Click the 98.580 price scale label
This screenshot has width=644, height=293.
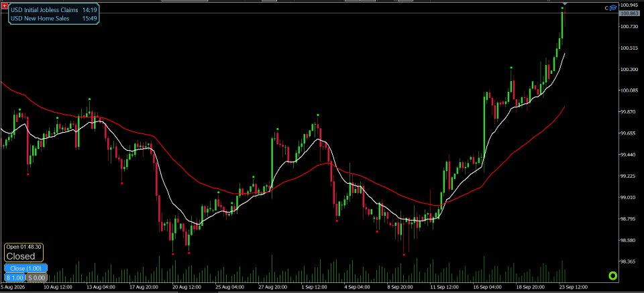[x=628, y=240]
